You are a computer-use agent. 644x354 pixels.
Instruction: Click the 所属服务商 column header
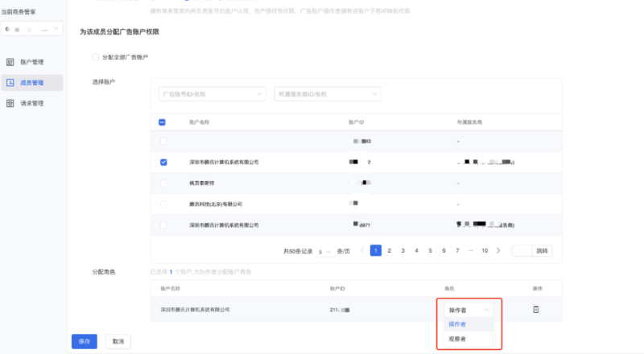[469, 122]
